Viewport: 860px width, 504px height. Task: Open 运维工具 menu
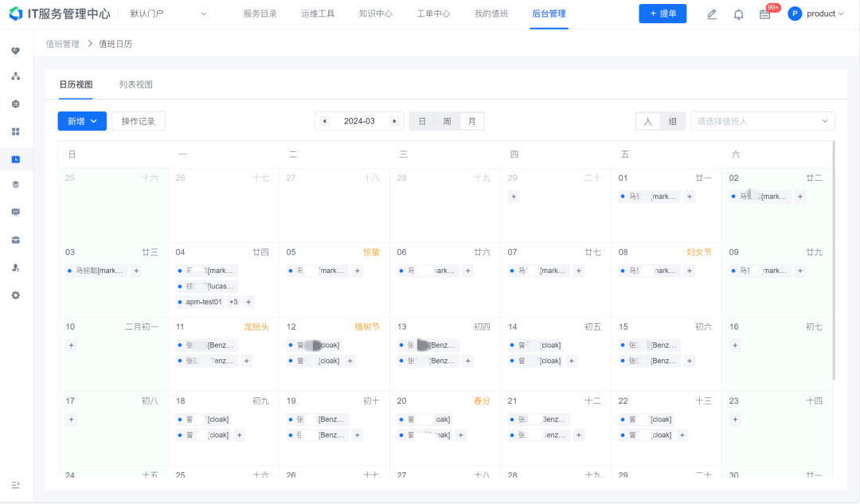pyautogui.click(x=318, y=14)
